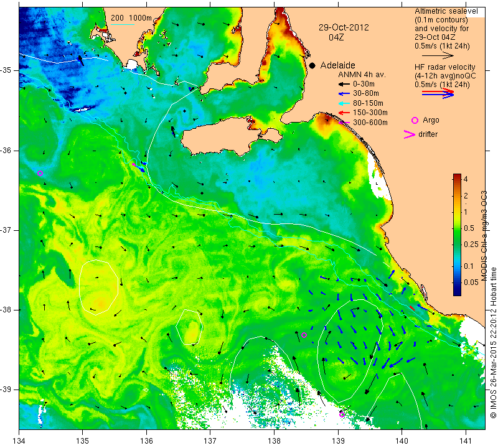Click the colorbar value 0.05 label

pos(471,282)
